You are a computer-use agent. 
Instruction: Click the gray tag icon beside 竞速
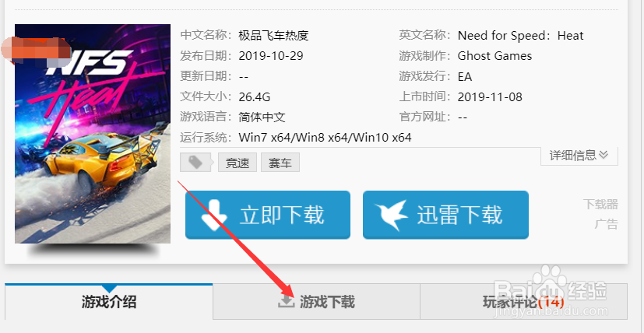195,163
